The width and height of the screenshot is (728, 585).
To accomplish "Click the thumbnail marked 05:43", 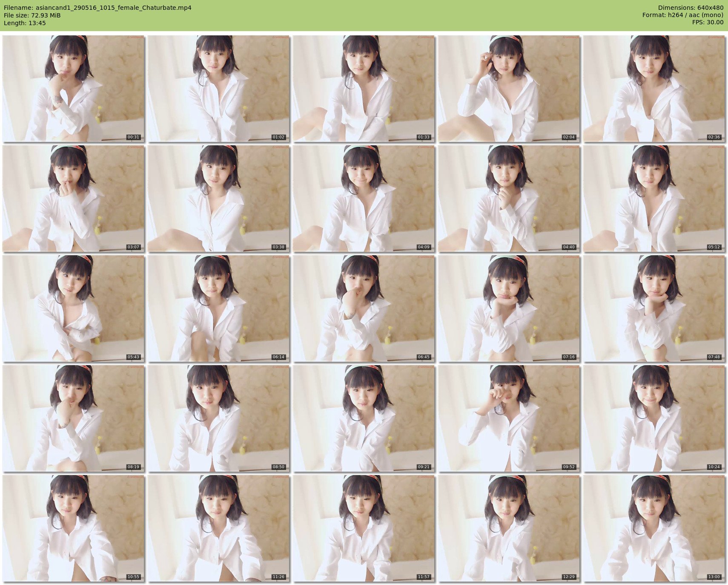I will (x=73, y=308).
